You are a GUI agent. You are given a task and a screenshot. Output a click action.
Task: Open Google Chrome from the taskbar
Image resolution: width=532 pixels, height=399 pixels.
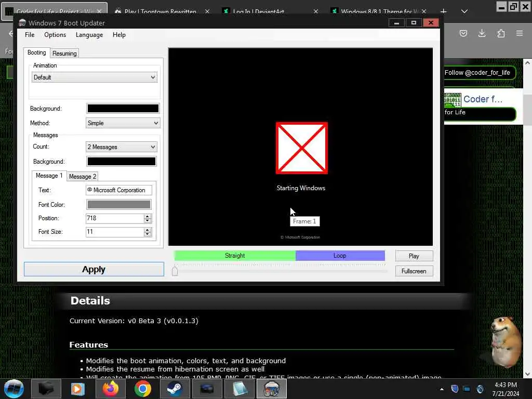[142, 389]
